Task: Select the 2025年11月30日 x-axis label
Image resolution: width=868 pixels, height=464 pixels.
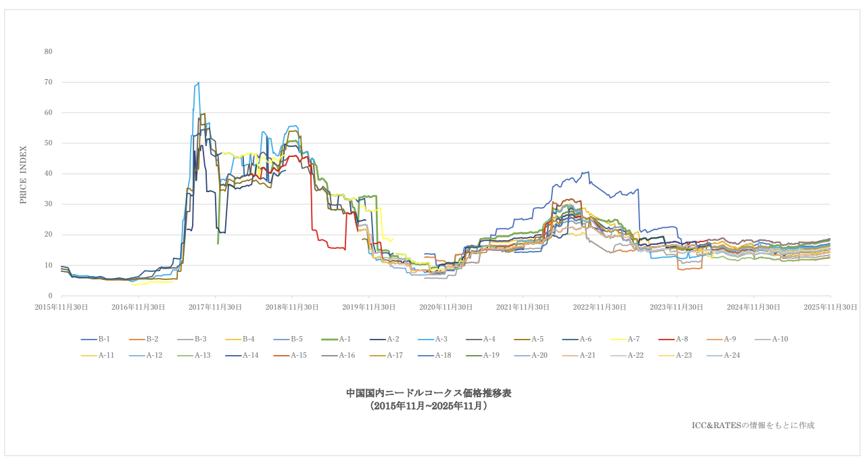Action: point(830,307)
